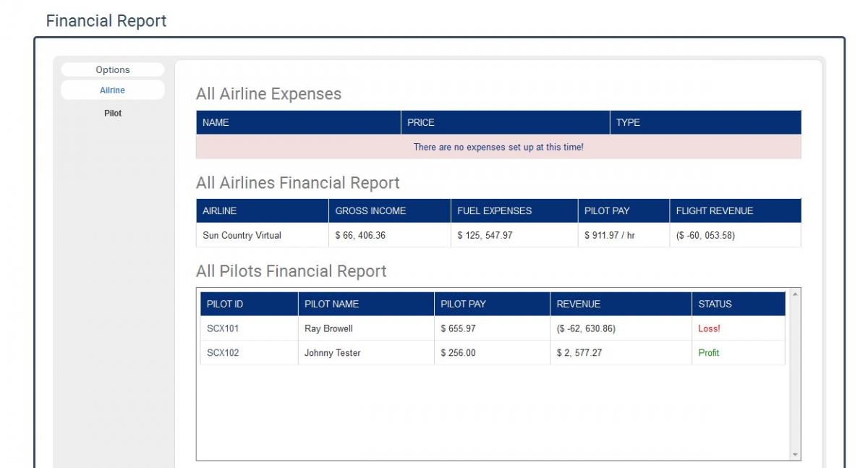
Task: Open pilot SCX101 link
Action: coord(223,328)
